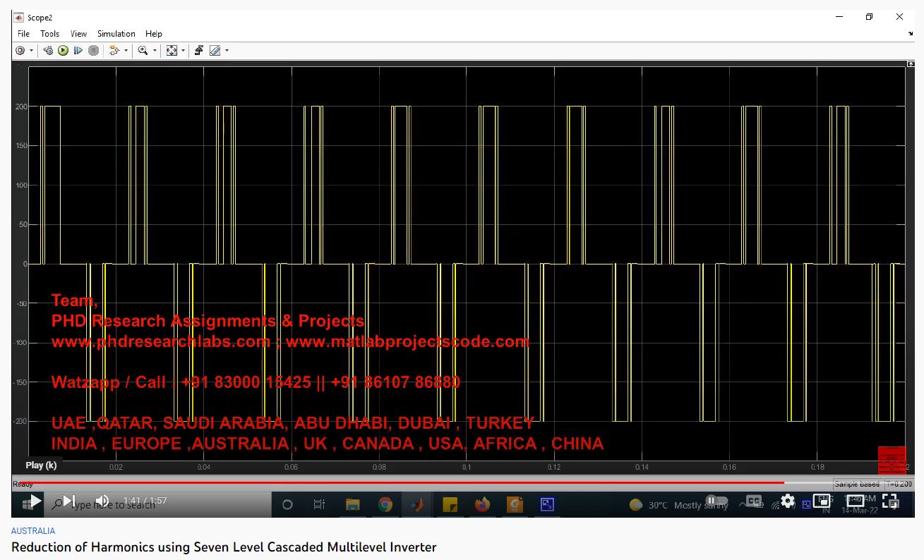Viewport: 924px width, 560px height.
Task: Click the Triggers icon in the toolbar
Action: 199,51
